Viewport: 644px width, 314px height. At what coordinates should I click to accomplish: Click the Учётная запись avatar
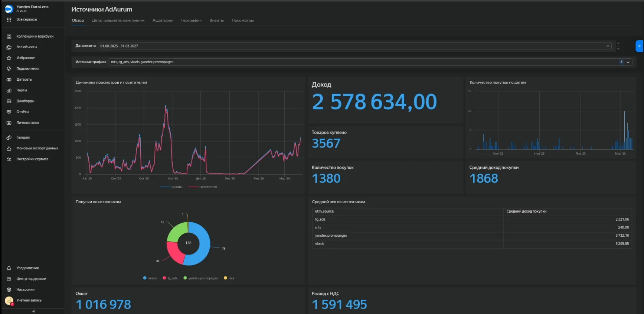point(9,301)
